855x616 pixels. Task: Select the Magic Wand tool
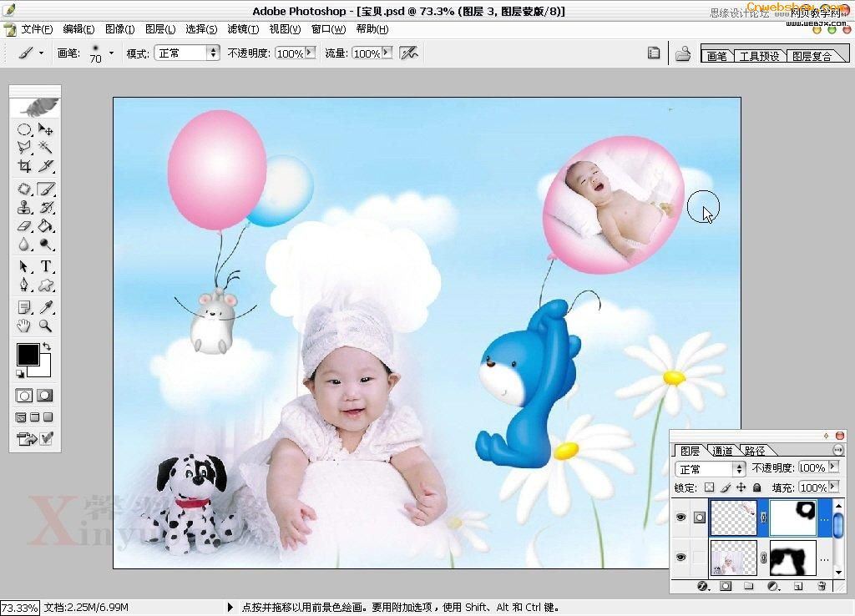tap(46, 147)
